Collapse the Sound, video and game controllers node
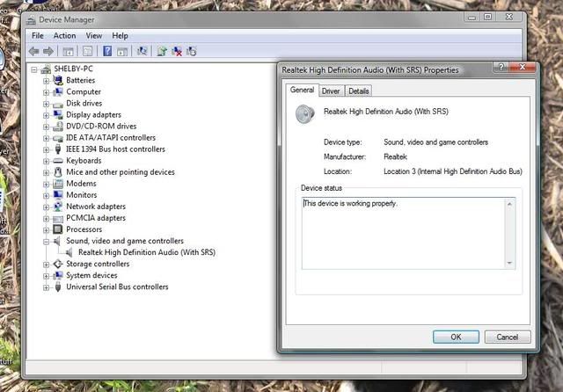Image resolution: width=563 pixels, height=392 pixels. click(46, 242)
